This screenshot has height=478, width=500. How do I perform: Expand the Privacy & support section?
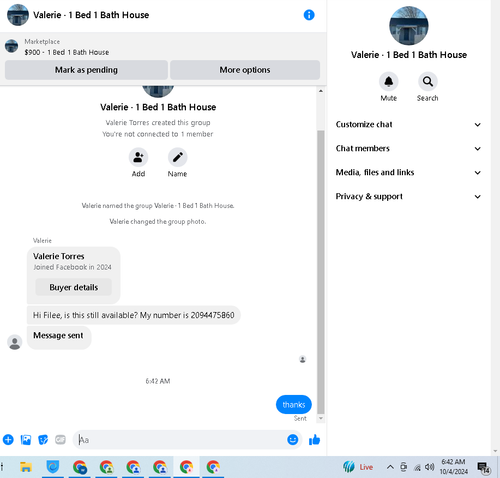[x=408, y=196]
